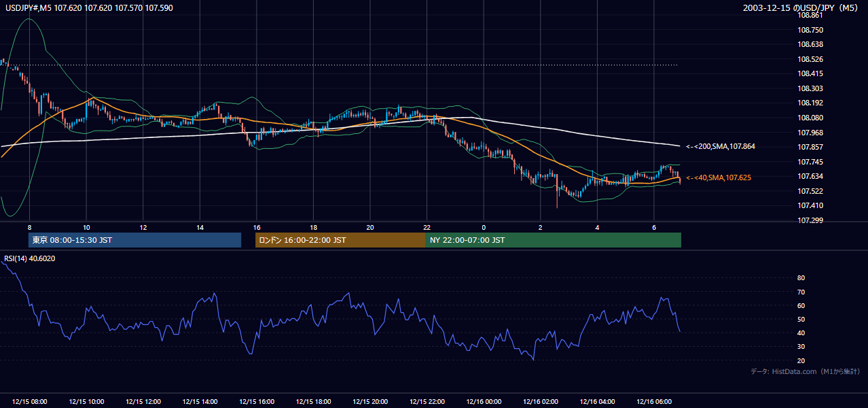Image resolution: width=868 pixels, height=408 pixels.
Task: Click the 12/15 20:00 time label
Action: tap(370, 402)
